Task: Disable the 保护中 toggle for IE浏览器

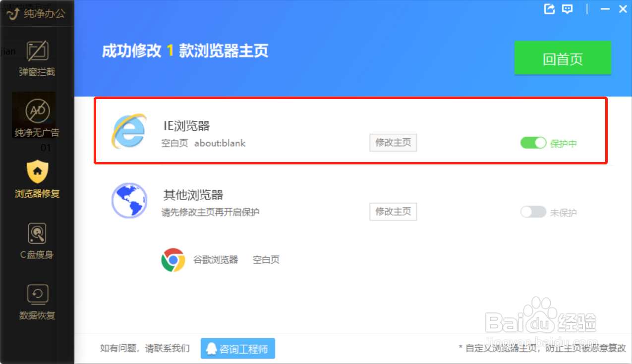Action: (x=533, y=143)
